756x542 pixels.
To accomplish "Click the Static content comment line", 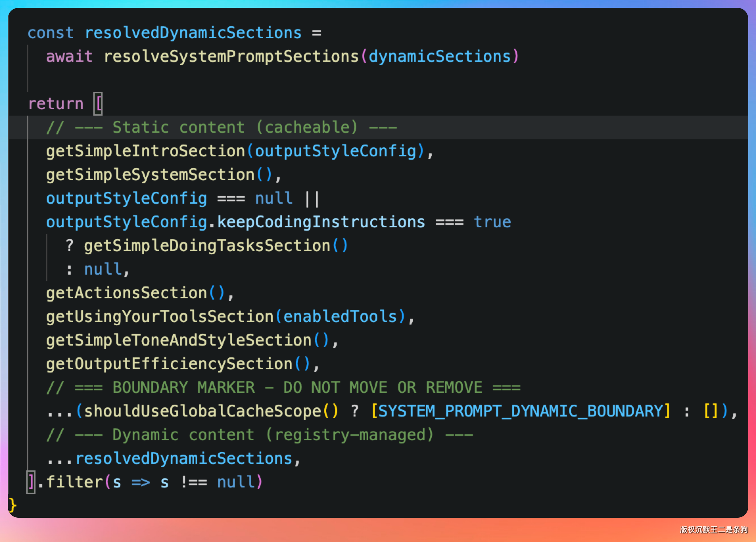I will [221, 127].
